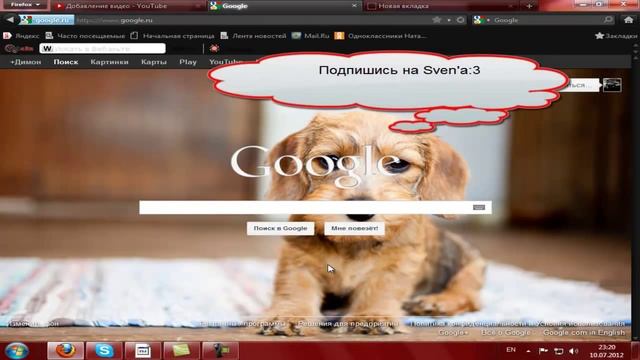Open Картинки in Google top bar
The width and height of the screenshot is (640, 360).
[109, 62]
